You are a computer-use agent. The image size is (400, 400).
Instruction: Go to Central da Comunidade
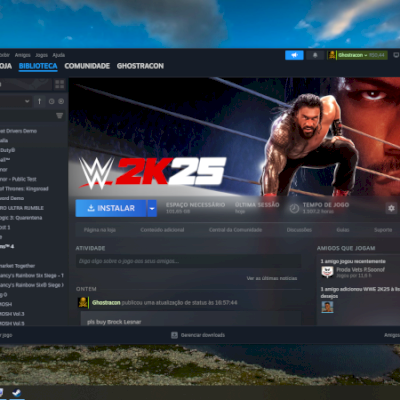(x=235, y=230)
